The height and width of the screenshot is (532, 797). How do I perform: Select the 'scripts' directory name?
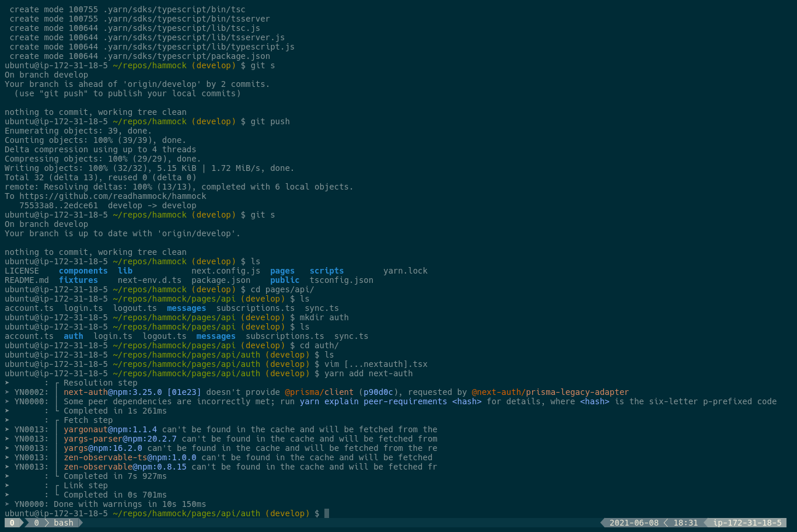click(x=327, y=271)
